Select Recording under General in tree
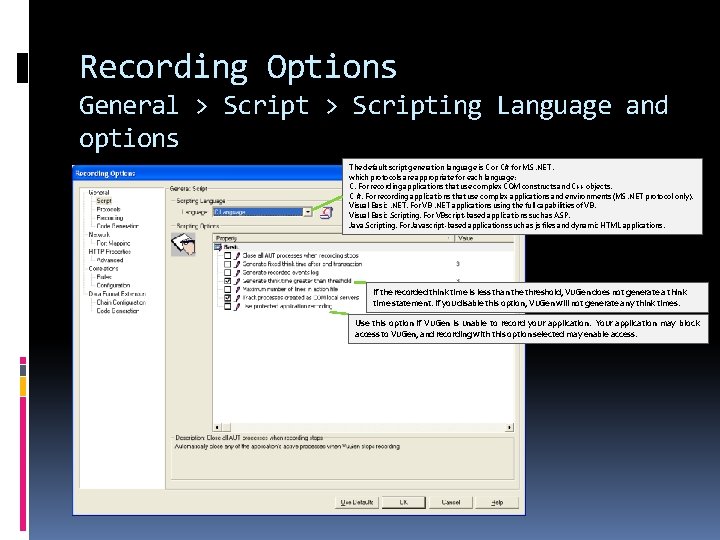The height and width of the screenshot is (540, 720). (x=110, y=218)
